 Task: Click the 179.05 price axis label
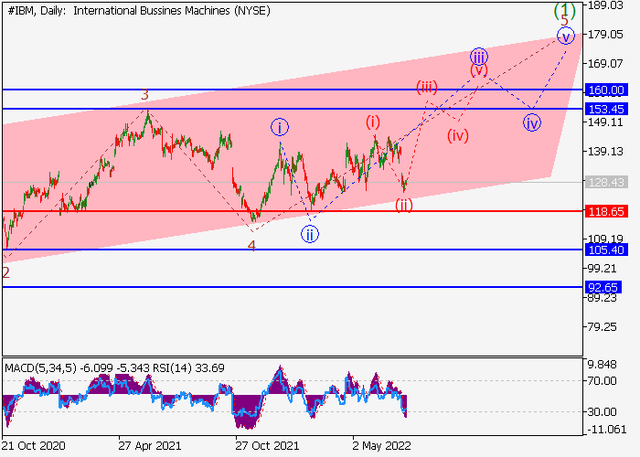606,34
